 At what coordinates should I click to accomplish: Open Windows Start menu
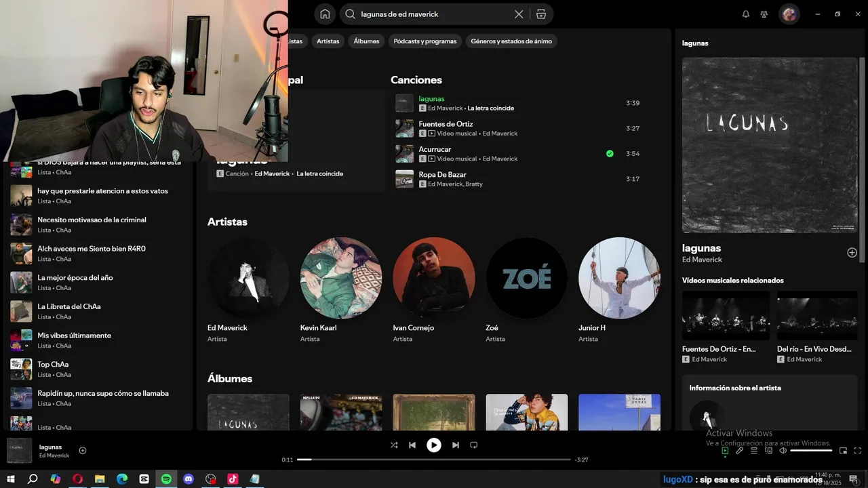[x=10, y=479]
